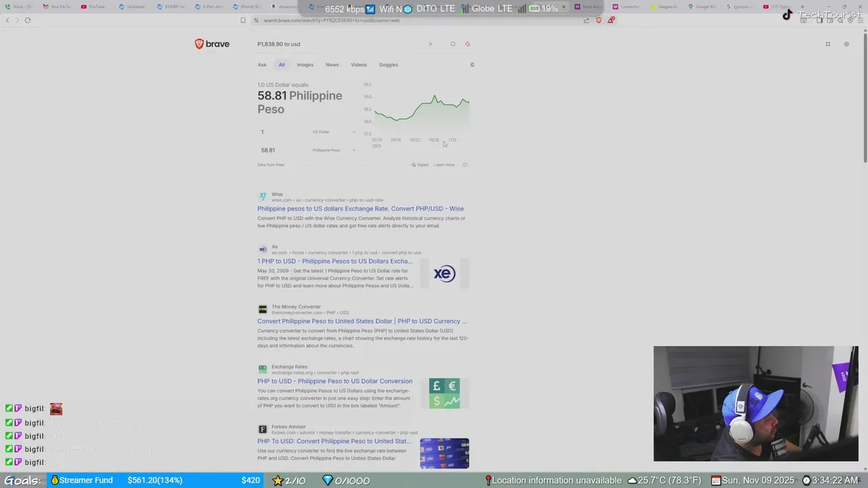Click the amount field showing 58.81

coord(281,150)
